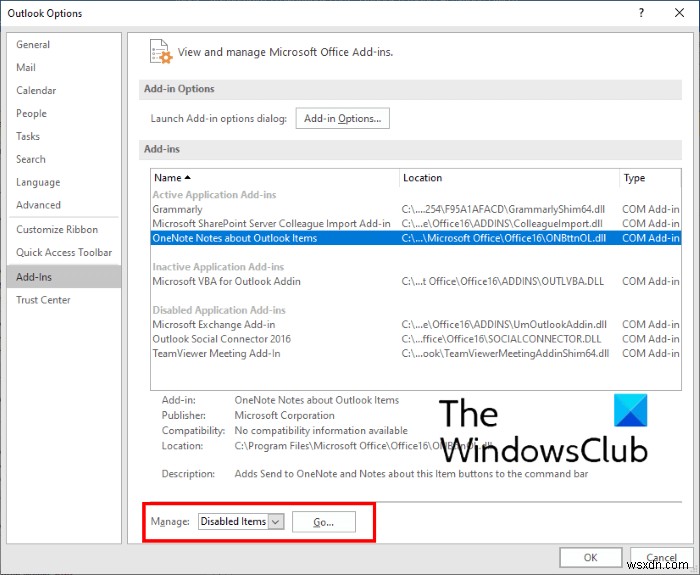Select Microsoft VBA for Outlook Addin row
Image resolution: width=700 pixels, height=575 pixels.
pos(416,281)
